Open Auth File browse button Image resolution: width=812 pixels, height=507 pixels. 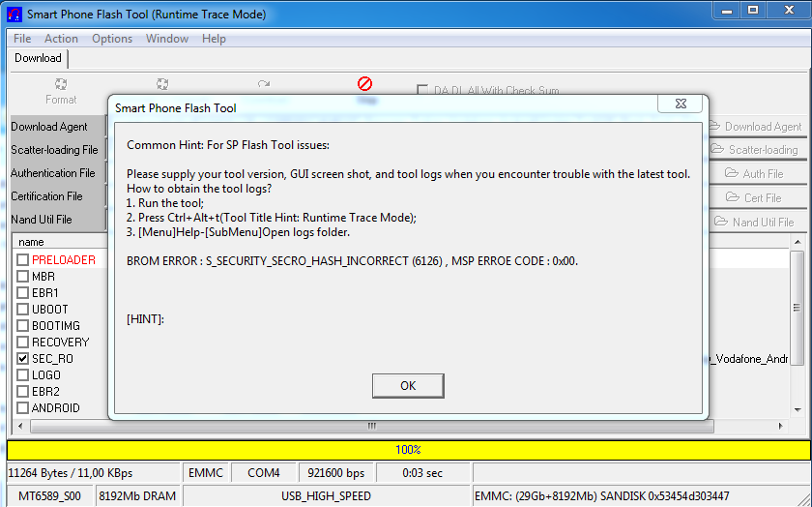pos(756,173)
